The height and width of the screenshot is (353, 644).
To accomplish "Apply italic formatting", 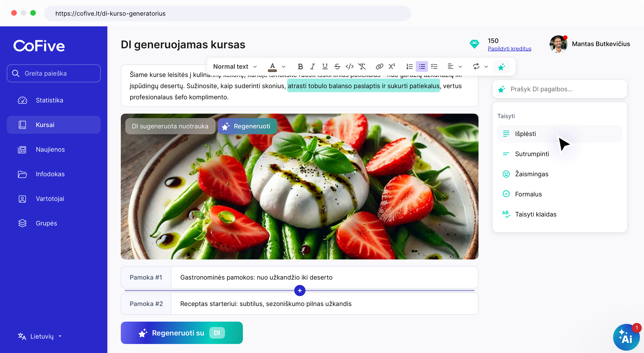I will click(312, 66).
